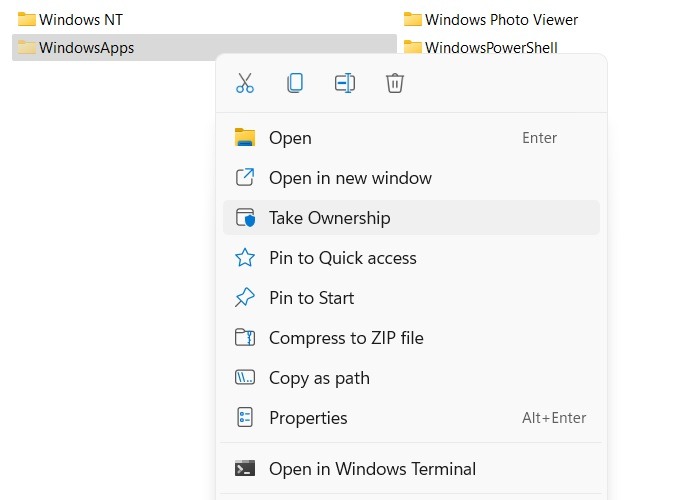The height and width of the screenshot is (500, 700).
Task: Click the WindowsPowerShell folder icon
Action: point(412,46)
